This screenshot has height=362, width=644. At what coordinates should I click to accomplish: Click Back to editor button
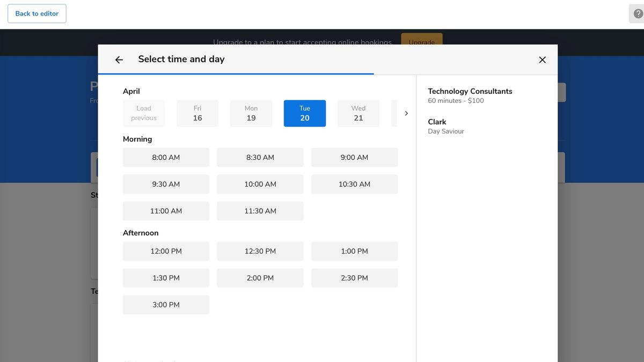click(37, 13)
